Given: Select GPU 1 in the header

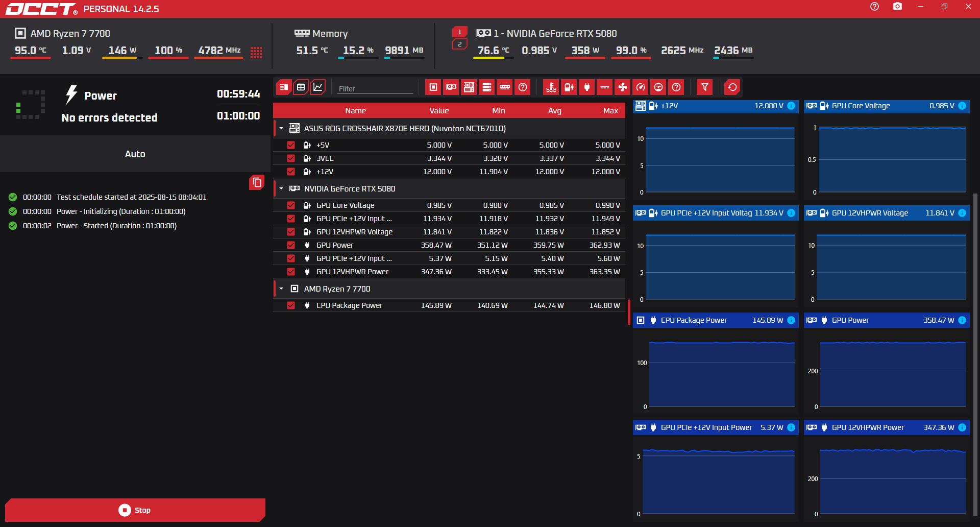Looking at the screenshot, I should point(460,32).
